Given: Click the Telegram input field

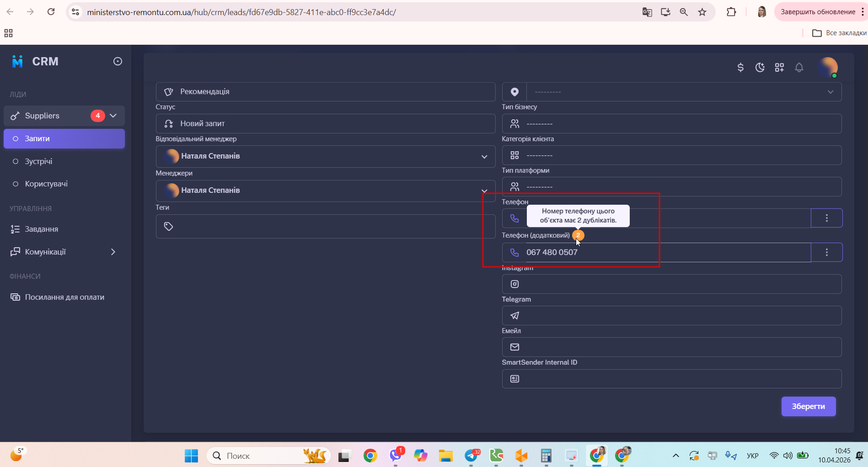Looking at the screenshot, I should click(x=672, y=315).
